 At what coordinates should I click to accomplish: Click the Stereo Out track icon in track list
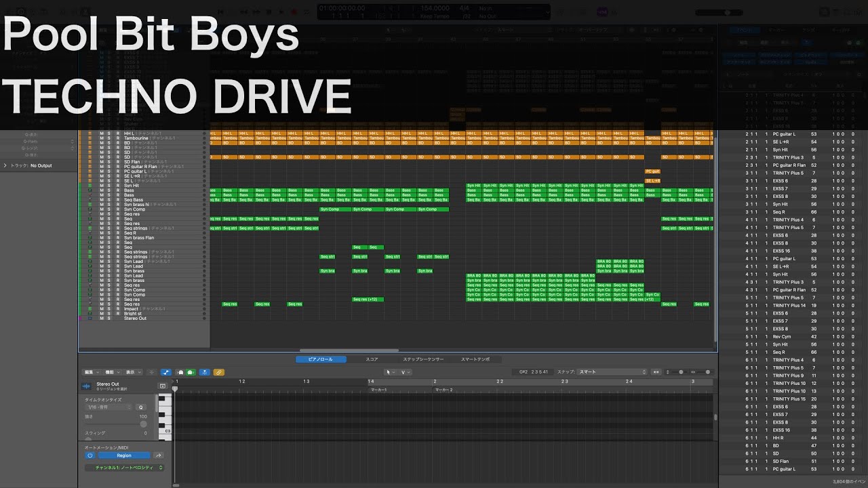pyautogui.click(x=90, y=319)
